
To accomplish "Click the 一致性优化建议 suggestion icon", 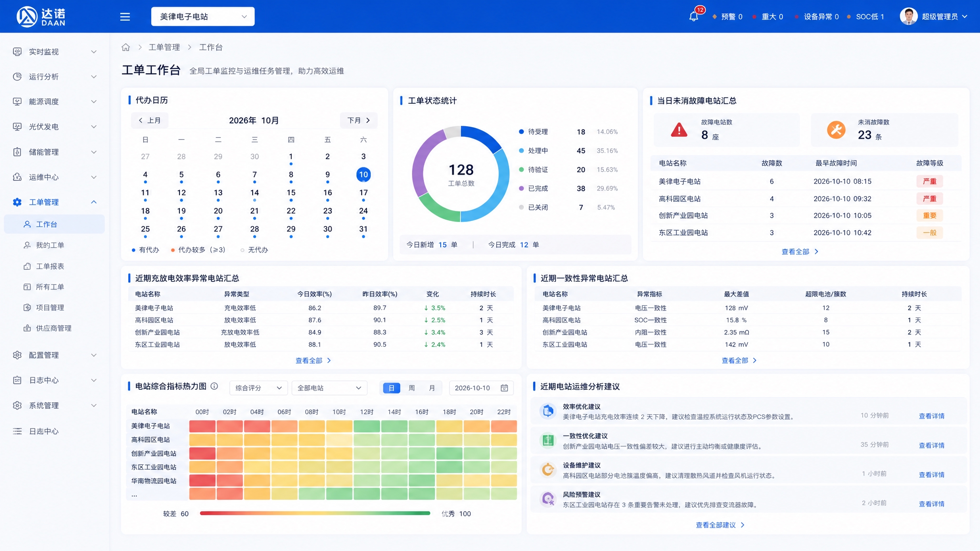I will pos(548,441).
